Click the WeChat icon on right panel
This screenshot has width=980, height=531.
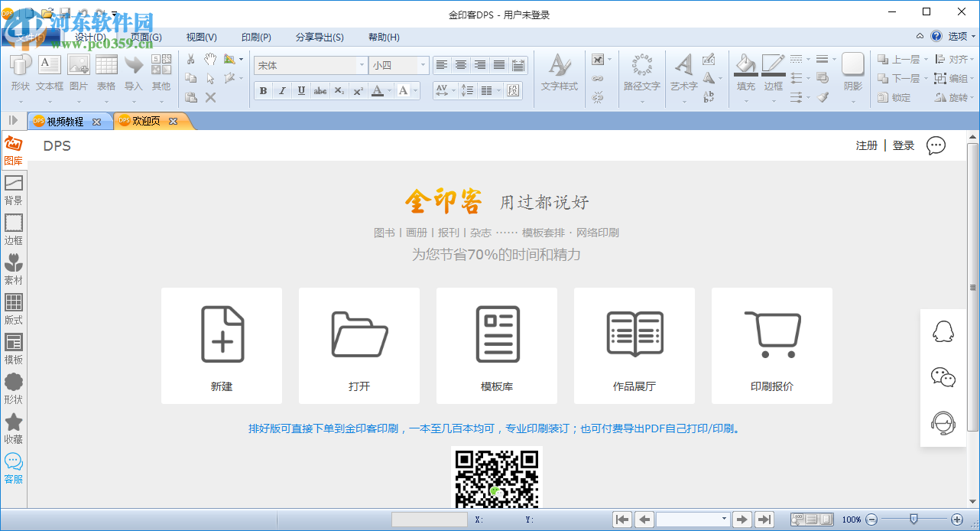[x=943, y=376]
